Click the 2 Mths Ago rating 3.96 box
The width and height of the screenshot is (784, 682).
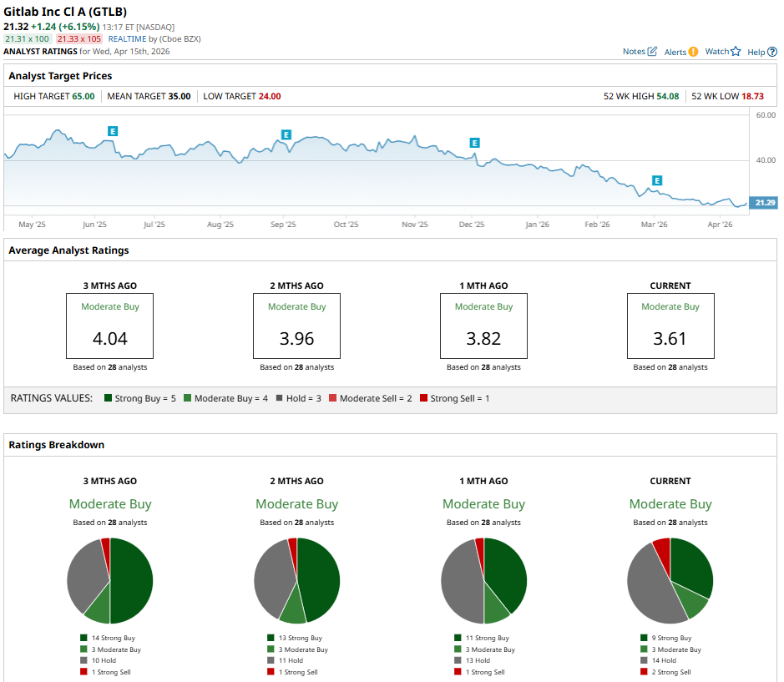pos(296,326)
